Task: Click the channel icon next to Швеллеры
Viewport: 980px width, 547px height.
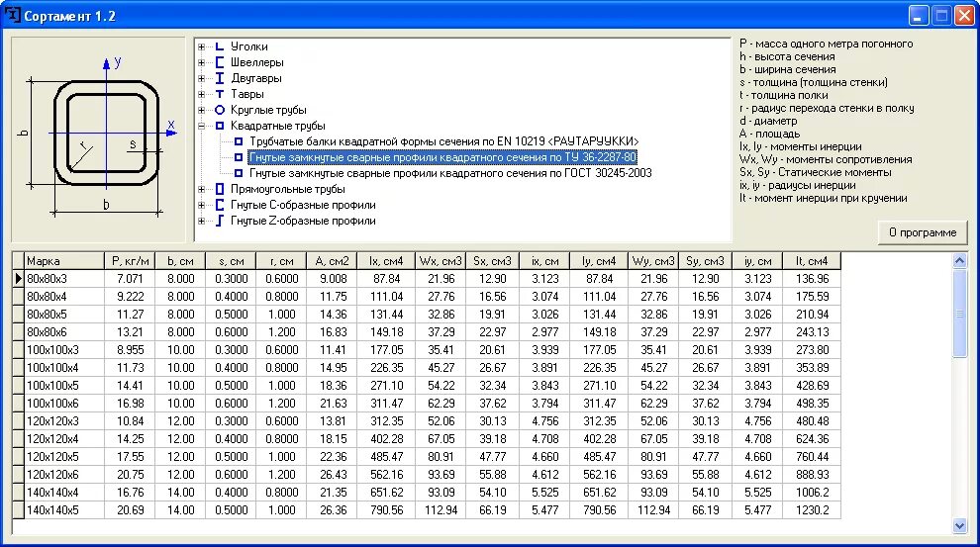Action: (x=220, y=62)
